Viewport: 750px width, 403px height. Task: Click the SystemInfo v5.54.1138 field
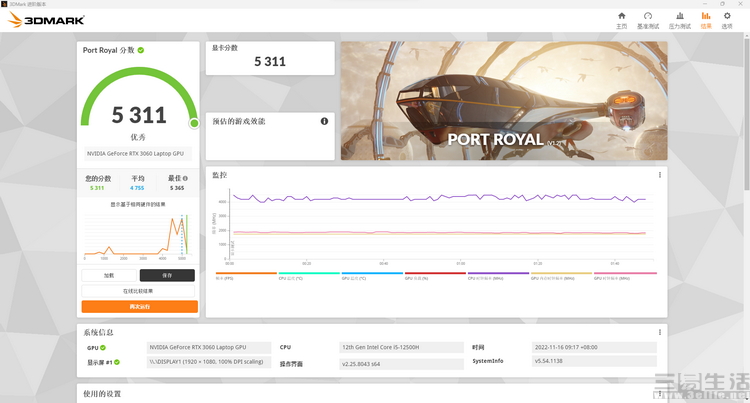tap(594, 361)
